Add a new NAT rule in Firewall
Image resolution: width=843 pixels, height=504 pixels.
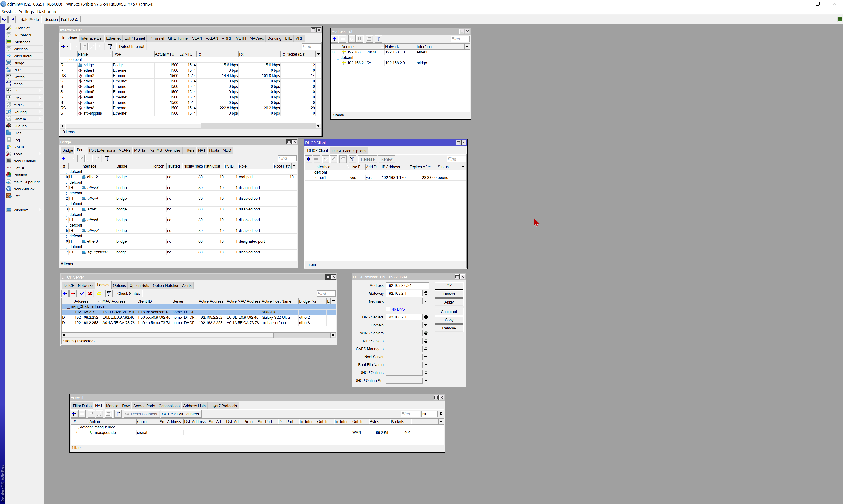pos(74,414)
